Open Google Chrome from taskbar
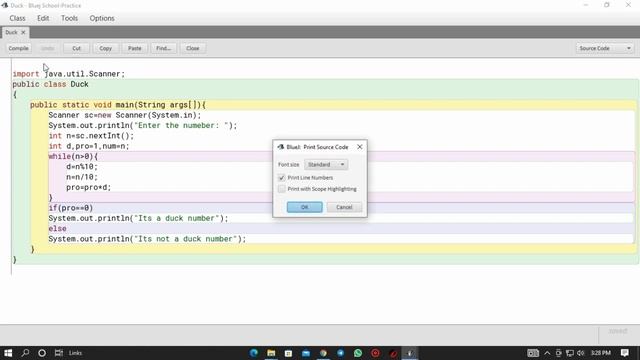640x360 pixels. coord(323,353)
